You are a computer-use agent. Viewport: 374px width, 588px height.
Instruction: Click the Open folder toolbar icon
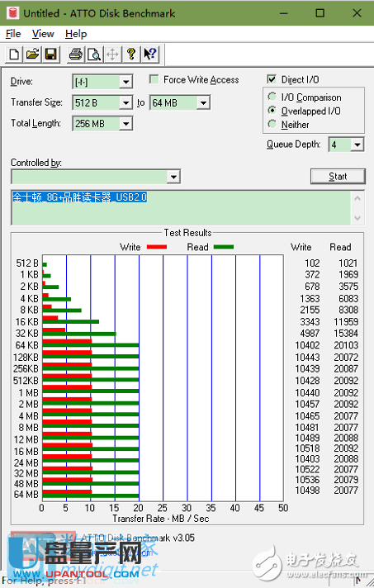click(32, 55)
